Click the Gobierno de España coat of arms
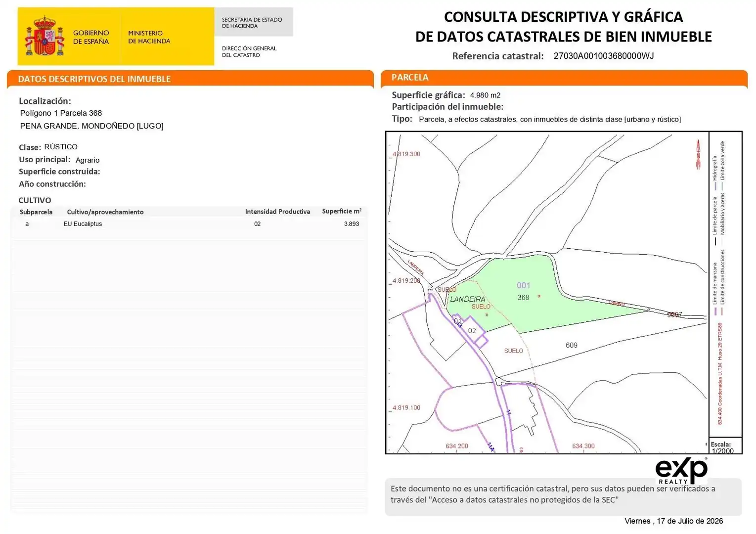 point(44,36)
